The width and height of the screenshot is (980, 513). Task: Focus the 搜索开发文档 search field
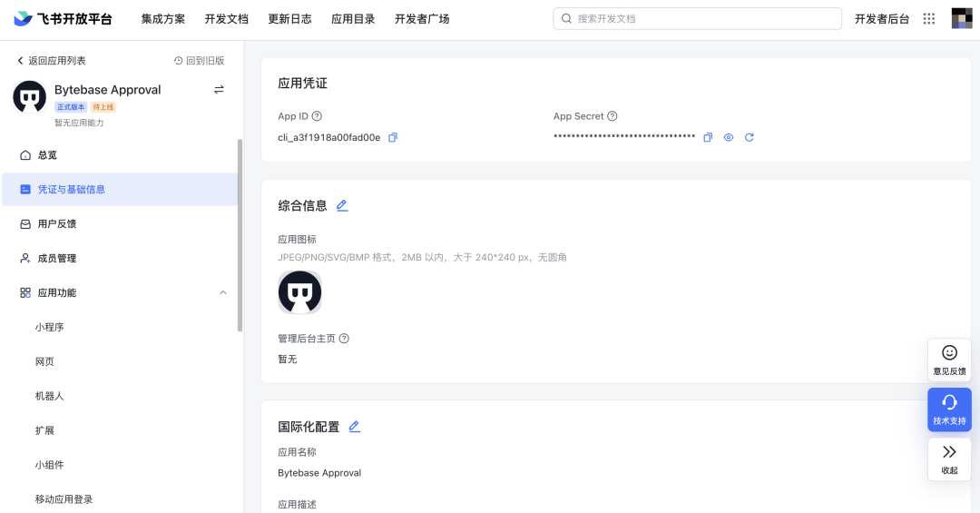[x=697, y=19]
